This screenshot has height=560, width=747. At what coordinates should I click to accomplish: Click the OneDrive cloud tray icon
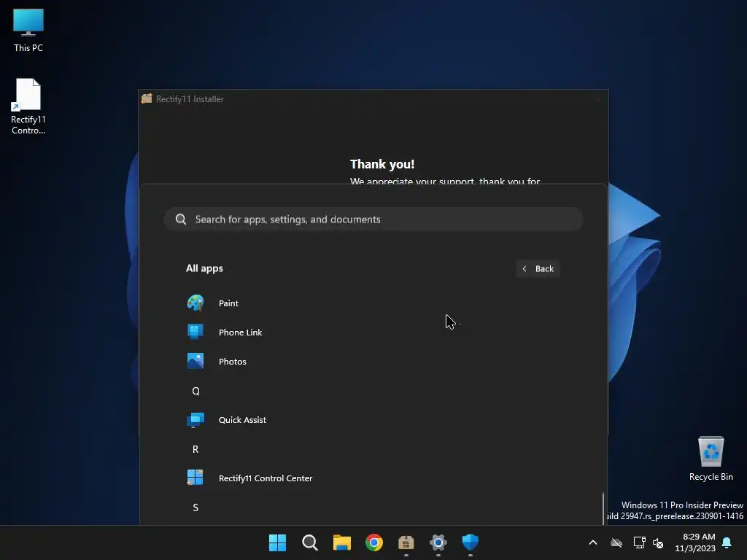pos(616,542)
